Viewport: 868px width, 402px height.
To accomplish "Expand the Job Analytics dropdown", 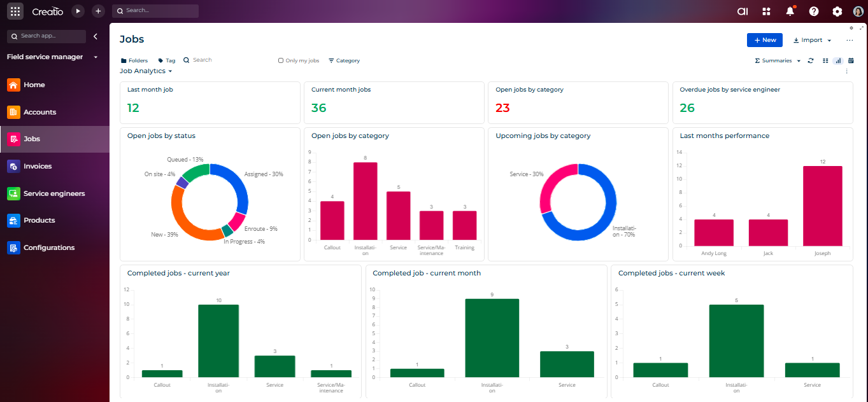I will [x=146, y=71].
